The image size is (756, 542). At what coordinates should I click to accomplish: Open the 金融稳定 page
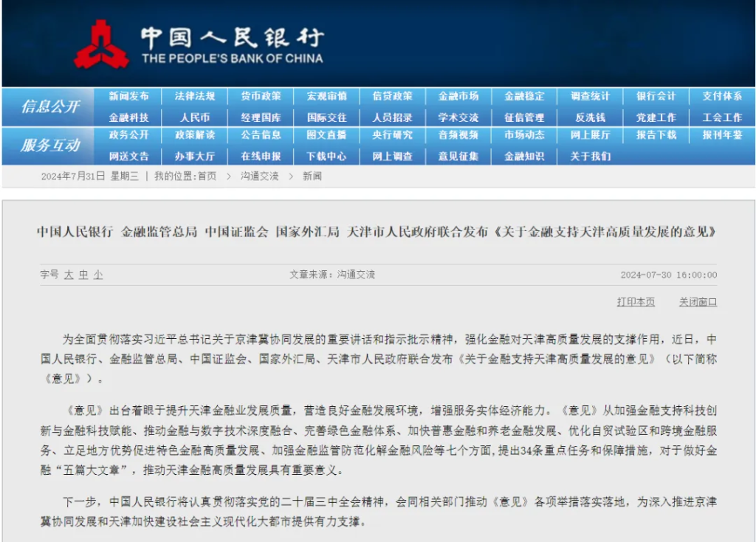click(525, 96)
